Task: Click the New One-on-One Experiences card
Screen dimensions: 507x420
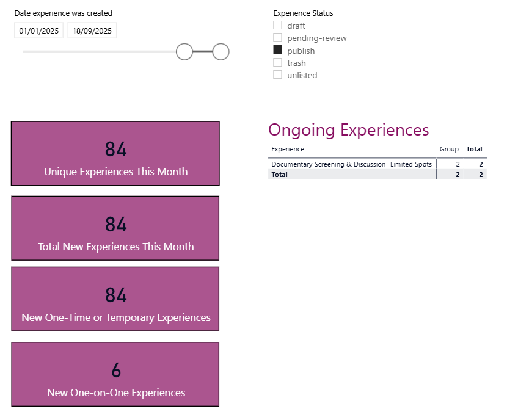Action: pos(115,374)
